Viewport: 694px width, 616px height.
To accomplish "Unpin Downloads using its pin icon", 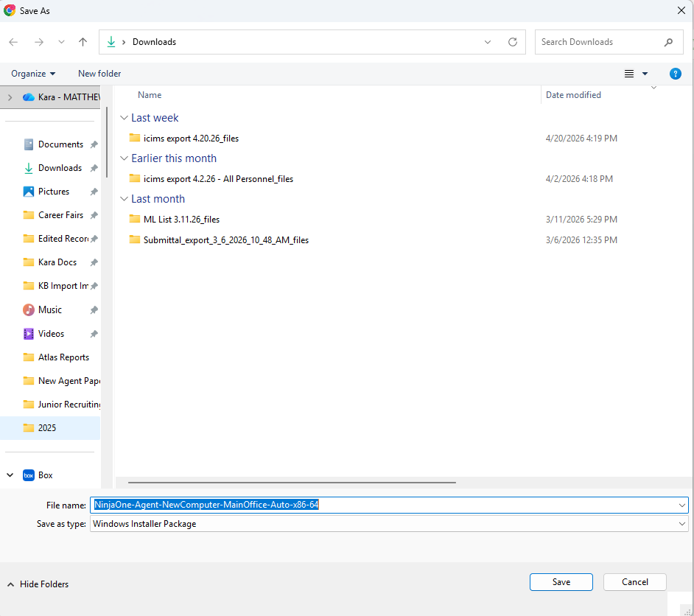I will click(x=94, y=168).
